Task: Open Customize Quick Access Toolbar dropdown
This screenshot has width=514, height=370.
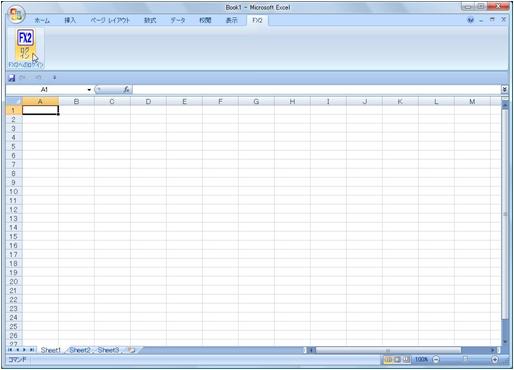Action: [x=54, y=78]
